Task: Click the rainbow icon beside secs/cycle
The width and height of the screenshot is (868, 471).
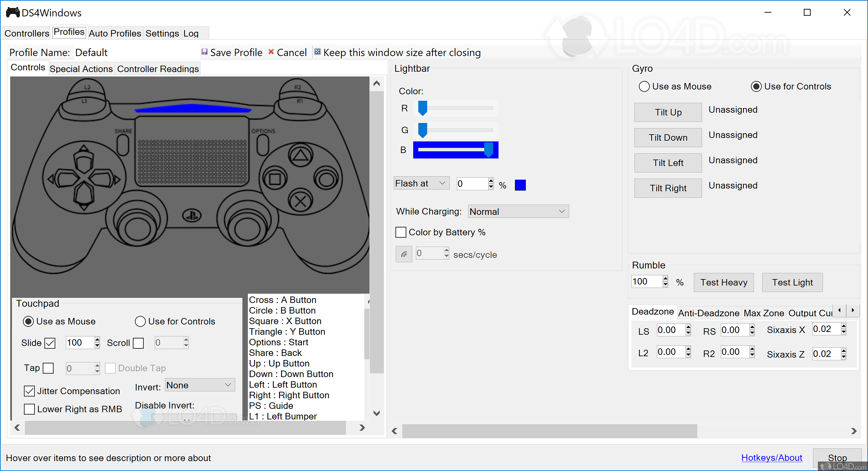Action: coord(404,254)
